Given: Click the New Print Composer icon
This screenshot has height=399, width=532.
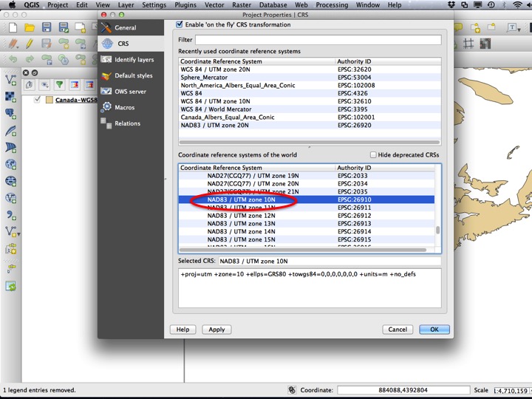Looking at the screenshot, I should [x=81, y=27].
